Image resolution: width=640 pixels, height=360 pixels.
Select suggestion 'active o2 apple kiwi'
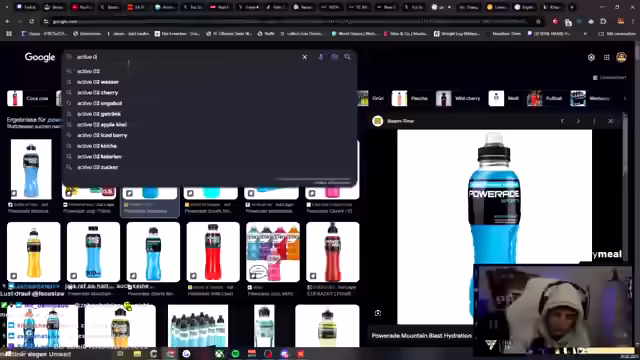click(x=209, y=124)
